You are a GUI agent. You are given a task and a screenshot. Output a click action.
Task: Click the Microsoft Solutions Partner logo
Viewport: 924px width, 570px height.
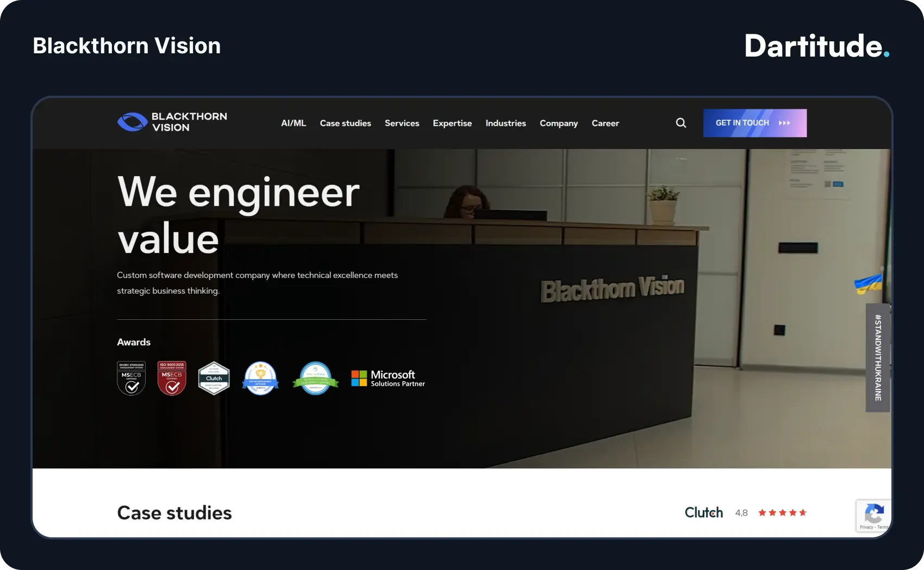point(388,379)
